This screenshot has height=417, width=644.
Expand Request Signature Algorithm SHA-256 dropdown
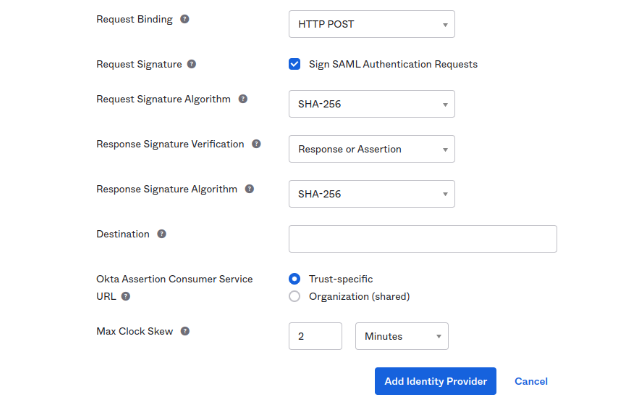point(371,104)
